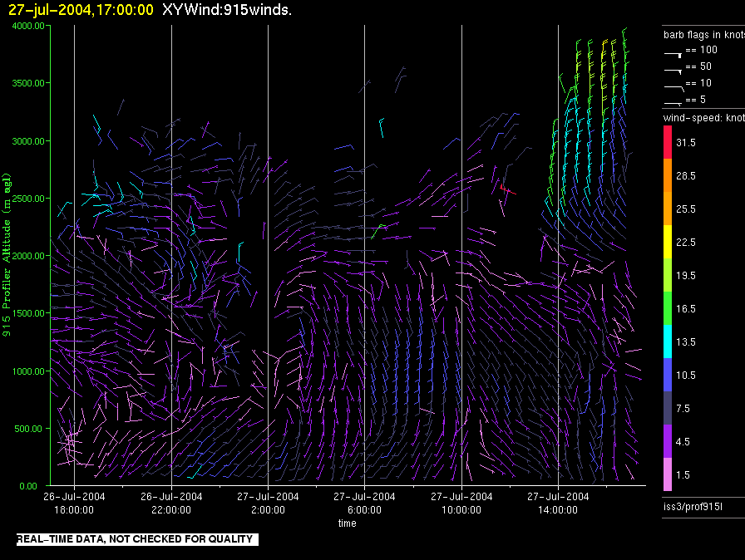The width and height of the screenshot is (745, 560).
Task: Click the '27-Jul-2004 2:00:00' time tick label
Action: point(268,503)
